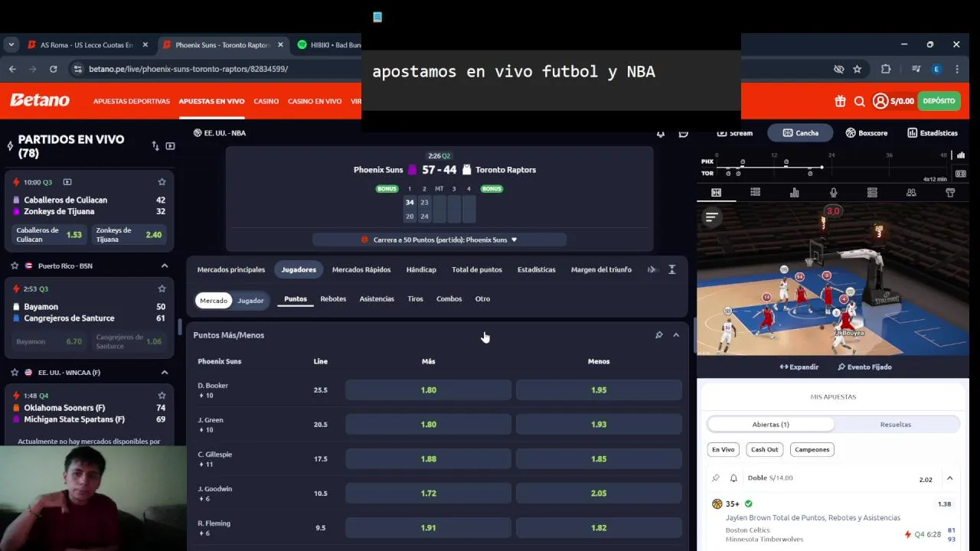980x551 pixels.
Task: Star the EE. UU. - WNCAA (F) league
Action: tap(15, 372)
